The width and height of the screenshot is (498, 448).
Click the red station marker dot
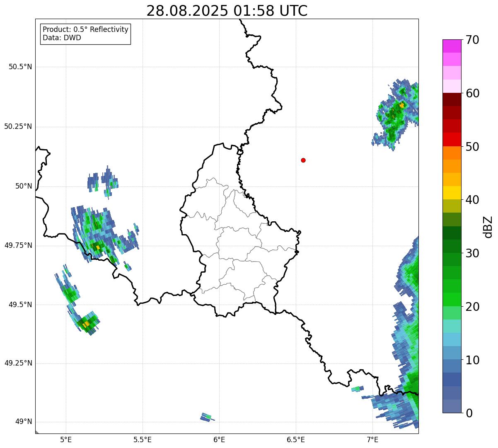[303, 160]
